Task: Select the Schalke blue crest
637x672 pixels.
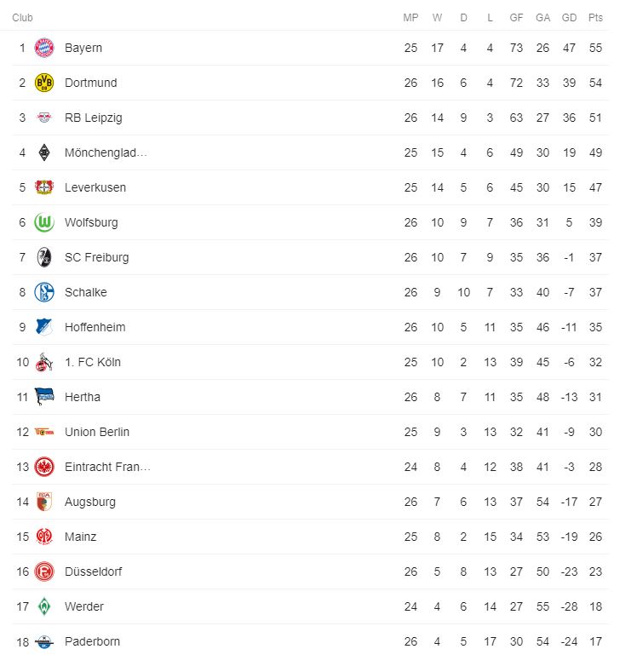Action: pyautogui.click(x=43, y=292)
